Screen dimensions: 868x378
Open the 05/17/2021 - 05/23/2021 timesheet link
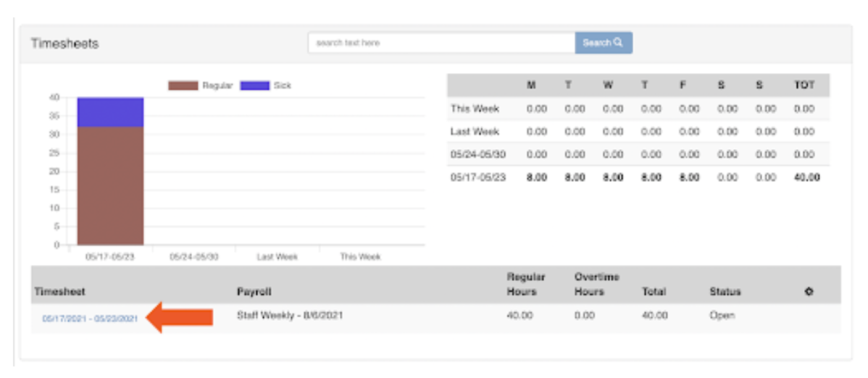tap(90, 318)
